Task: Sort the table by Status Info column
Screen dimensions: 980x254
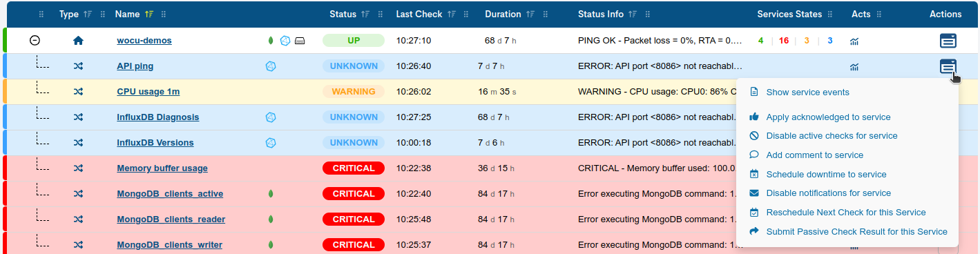Action: (633, 14)
